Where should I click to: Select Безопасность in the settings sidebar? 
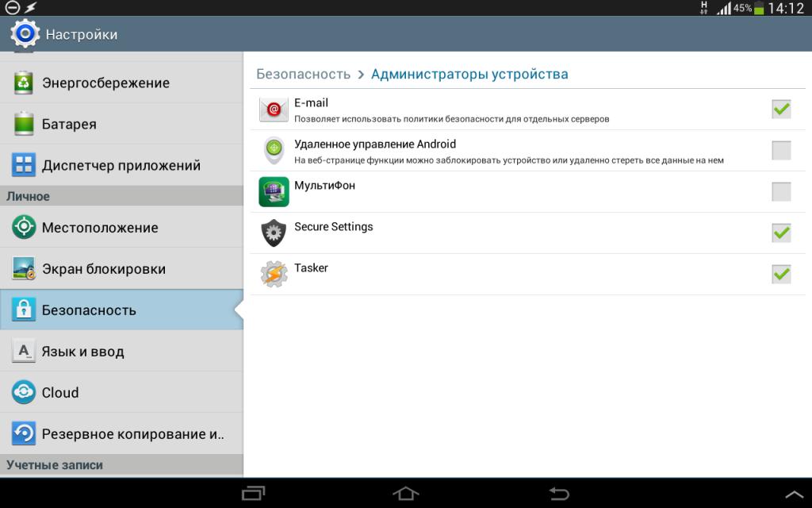tap(121, 310)
